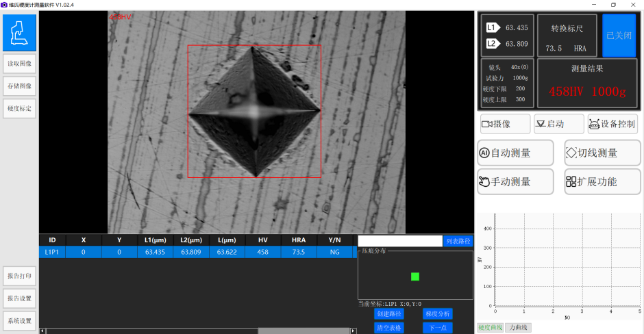This screenshot has height=334, width=644.
Task: Open 硬度标定 hardness calibration
Action: [19, 108]
